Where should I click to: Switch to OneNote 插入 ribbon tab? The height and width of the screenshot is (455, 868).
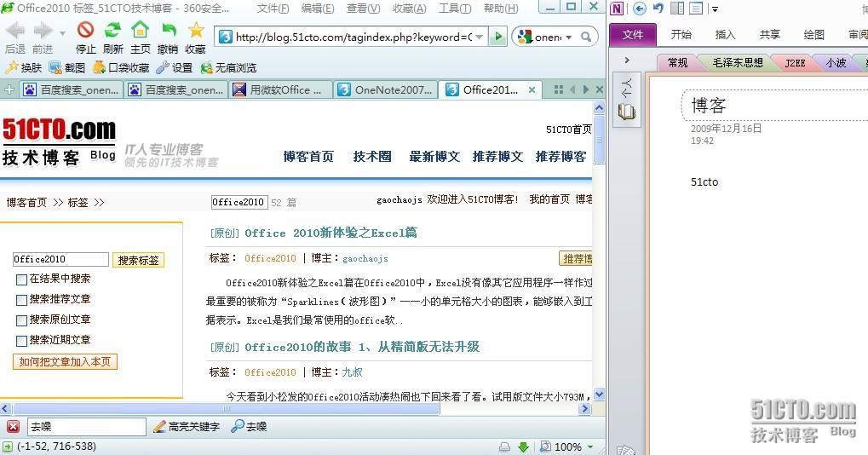coord(725,34)
